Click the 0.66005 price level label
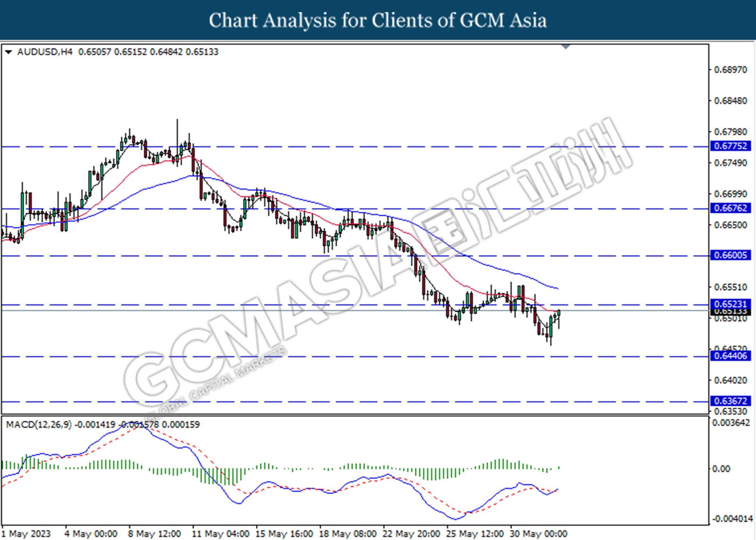This screenshot has width=756, height=540. pyautogui.click(x=730, y=255)
